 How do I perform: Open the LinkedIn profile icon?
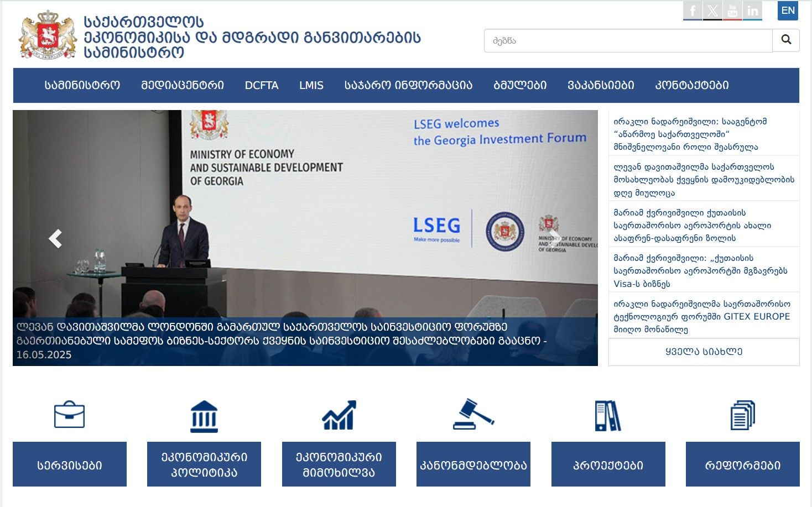pyautogui.click(x=752, y=11)
